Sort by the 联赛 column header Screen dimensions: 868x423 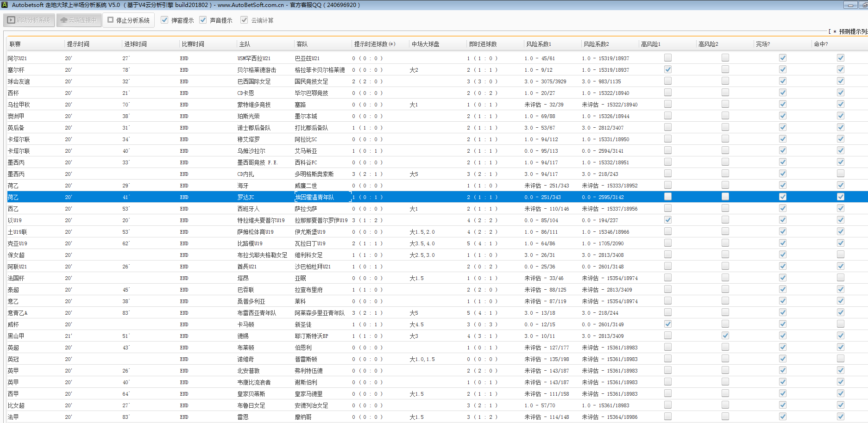15,44
